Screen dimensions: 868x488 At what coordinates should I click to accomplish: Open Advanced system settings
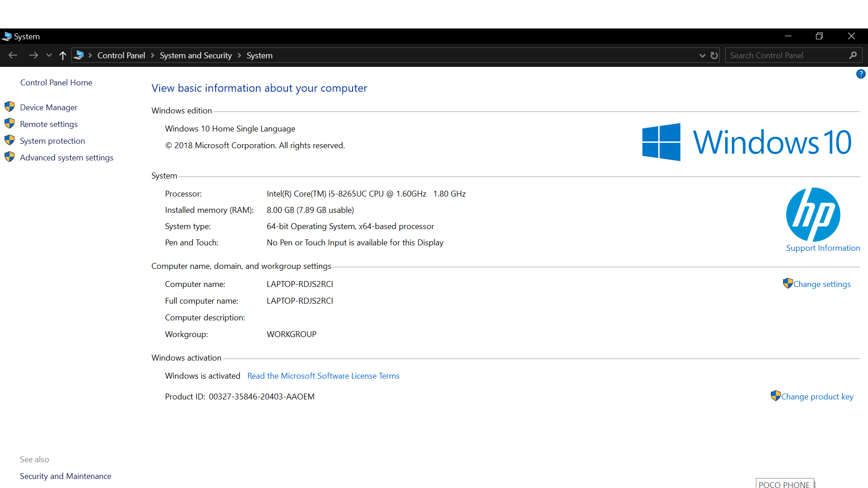(x=66, y=157)
